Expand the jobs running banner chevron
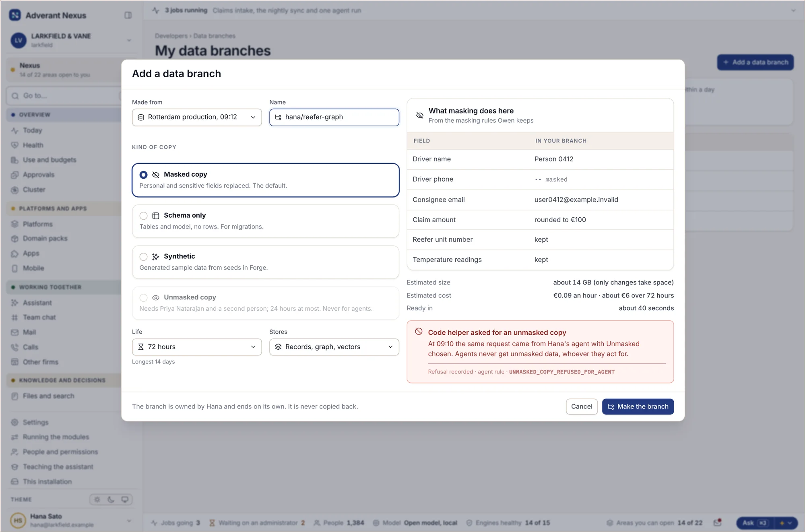The height and width of the screenshot is (532, 805). point(793,10)
